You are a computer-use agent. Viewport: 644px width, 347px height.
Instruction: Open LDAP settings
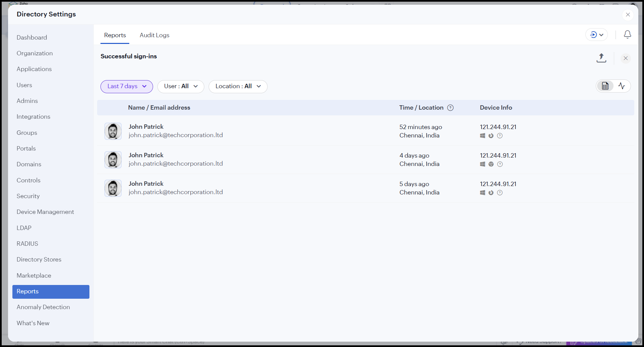click(x=24, y=228)
